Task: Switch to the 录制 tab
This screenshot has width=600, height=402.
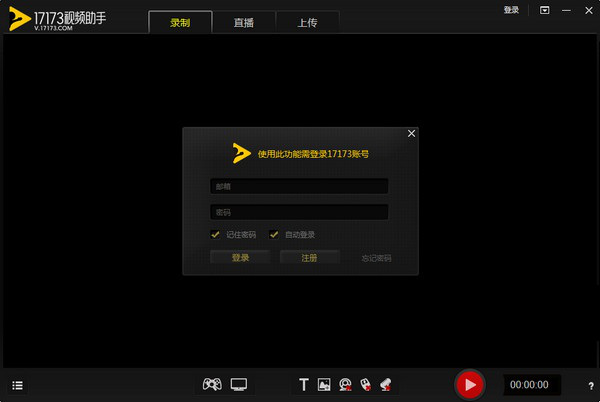Action: point(180,23)
